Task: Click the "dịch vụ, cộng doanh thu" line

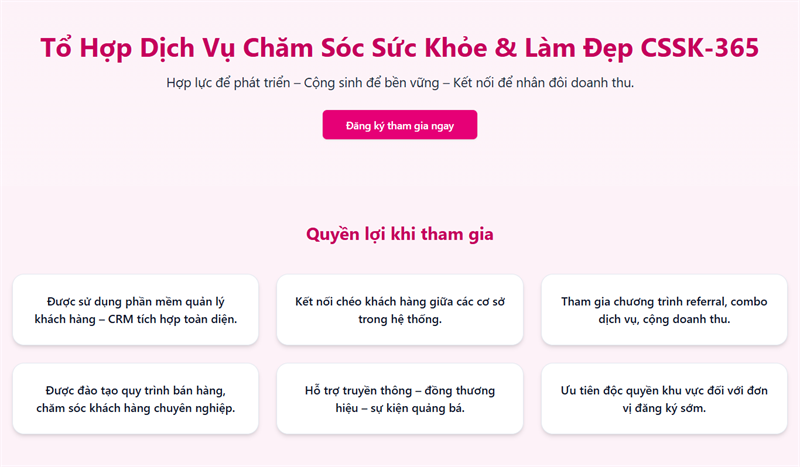Action: click(663, 319)
